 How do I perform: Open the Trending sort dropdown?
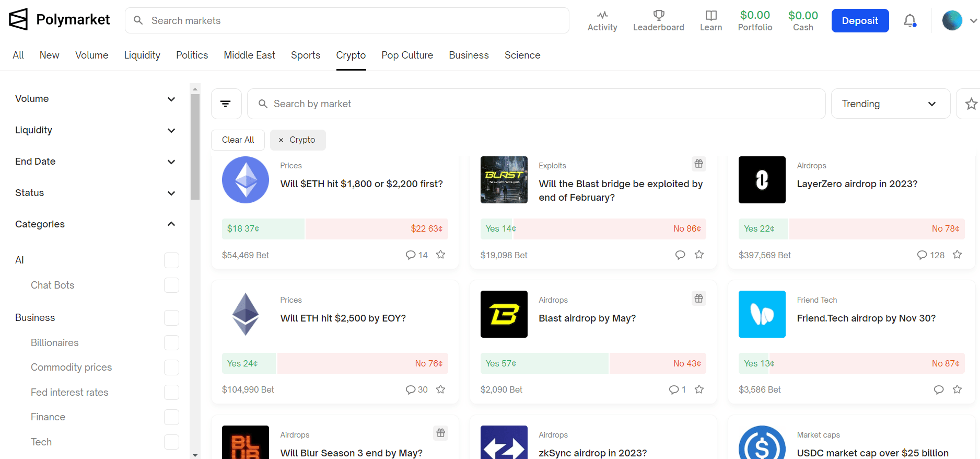(x=890, y=104)
